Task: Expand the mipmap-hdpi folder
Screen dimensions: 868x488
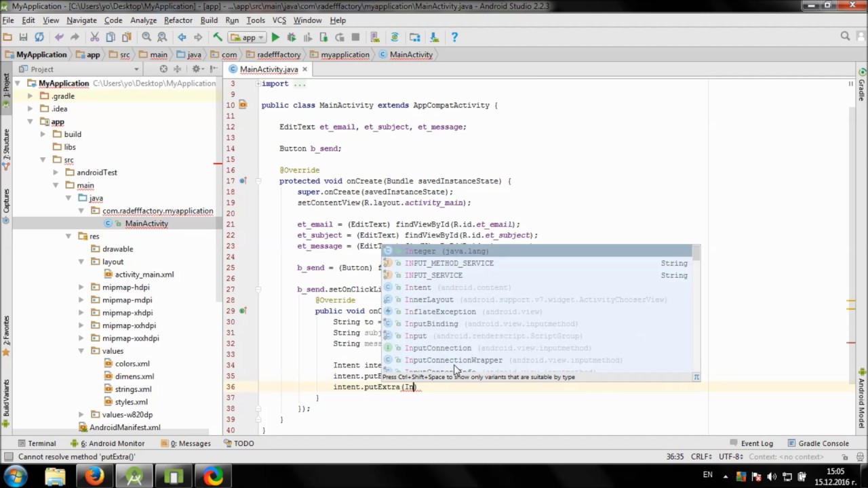Action: click(81, 287)
